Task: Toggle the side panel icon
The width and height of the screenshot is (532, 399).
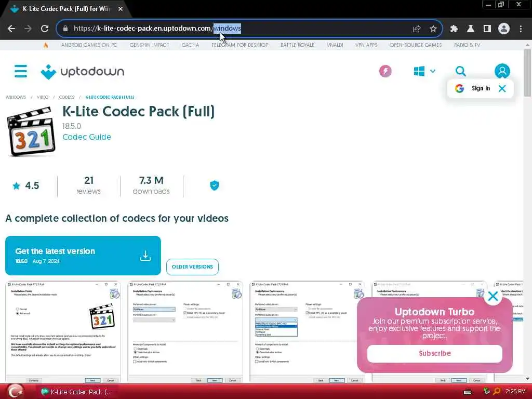Action: tap(487, 29)
